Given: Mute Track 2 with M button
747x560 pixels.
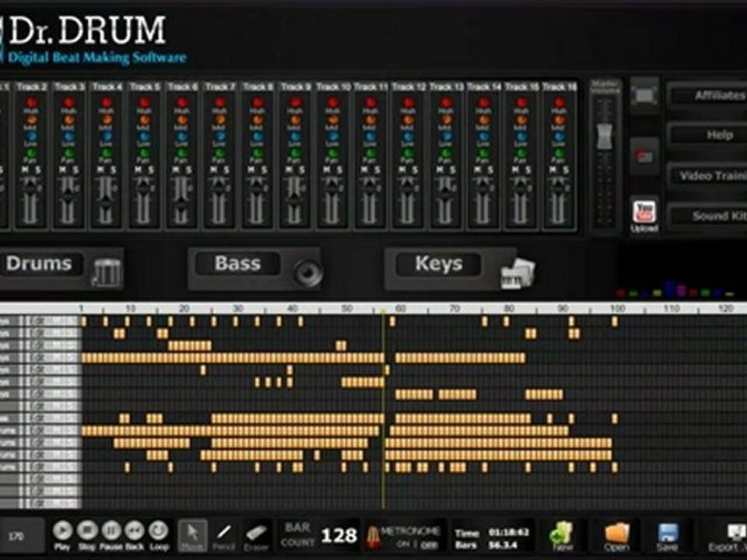Looking at the screenshot, I should pyautogui.click(x=26, y=170).
